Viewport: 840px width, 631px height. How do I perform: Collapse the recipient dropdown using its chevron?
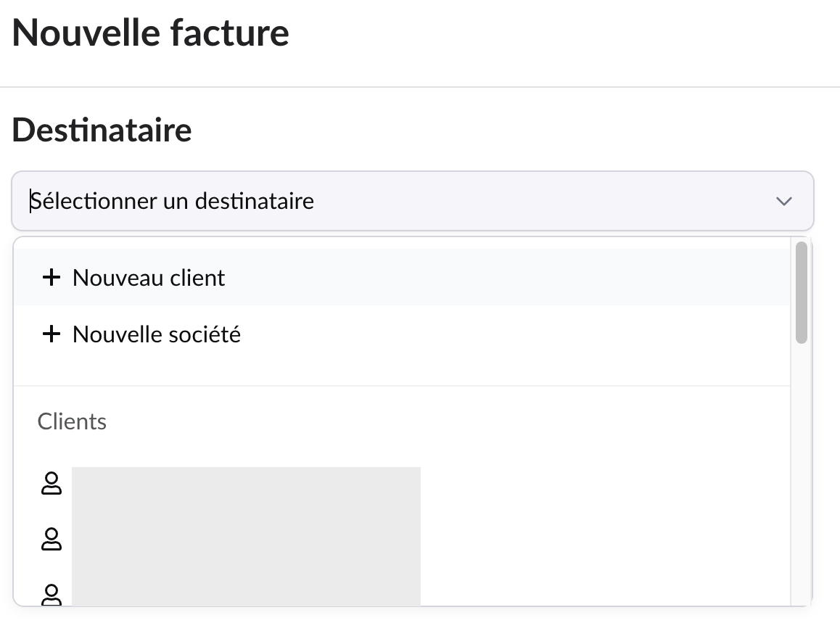[x=783, y=201]
